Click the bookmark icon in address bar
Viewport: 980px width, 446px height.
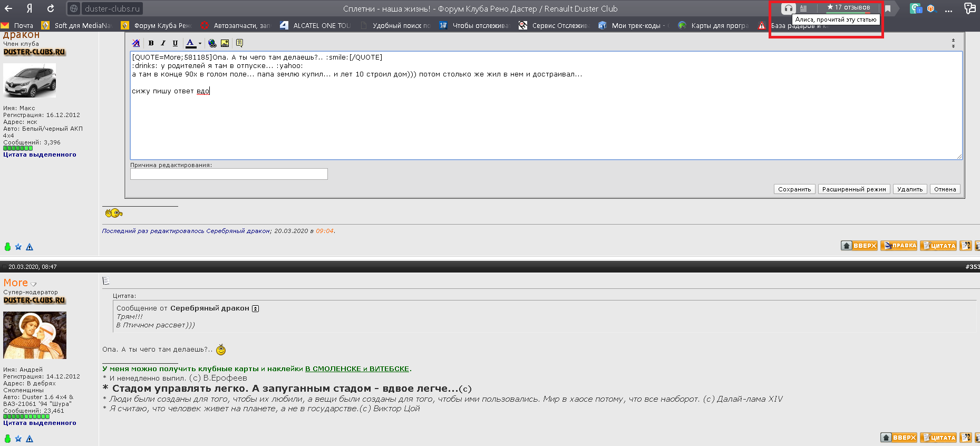888,8
